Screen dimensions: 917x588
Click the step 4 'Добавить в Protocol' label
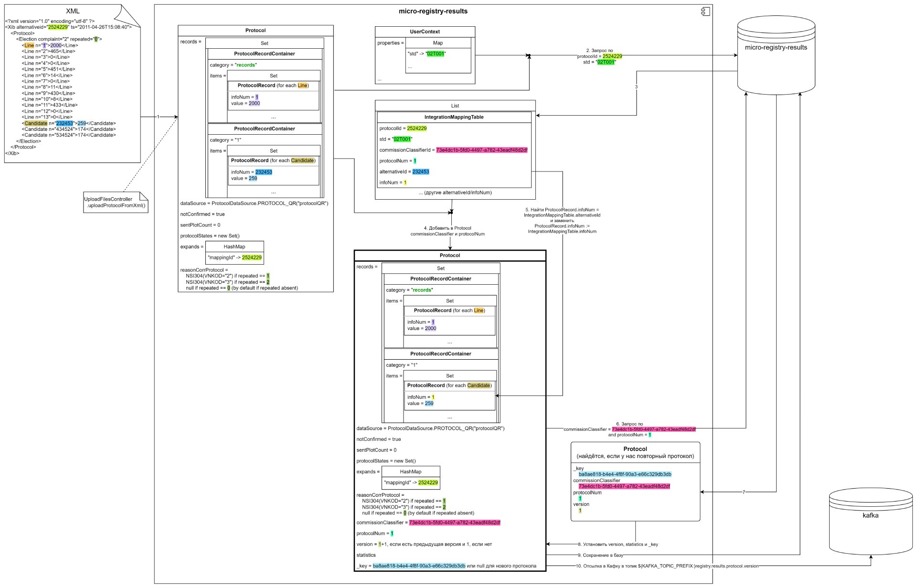coord(448,231)
